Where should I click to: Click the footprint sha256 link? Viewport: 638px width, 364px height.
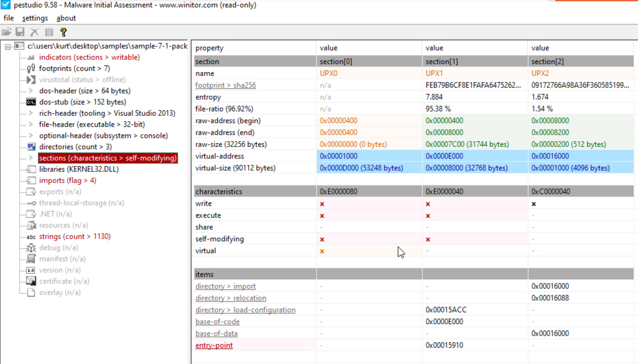click(226, 85)
